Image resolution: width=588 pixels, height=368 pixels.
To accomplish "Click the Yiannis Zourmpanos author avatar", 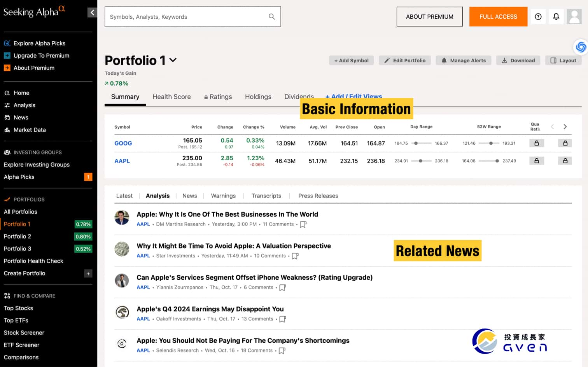I will coord(122,280).
